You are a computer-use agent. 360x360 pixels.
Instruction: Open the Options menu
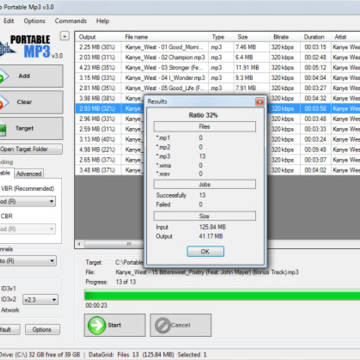click(x=34, y=21)
